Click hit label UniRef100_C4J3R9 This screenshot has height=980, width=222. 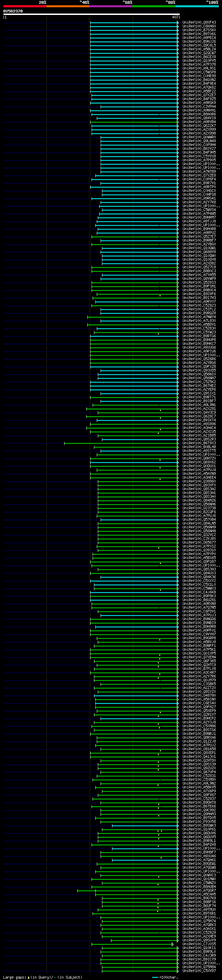199,955
